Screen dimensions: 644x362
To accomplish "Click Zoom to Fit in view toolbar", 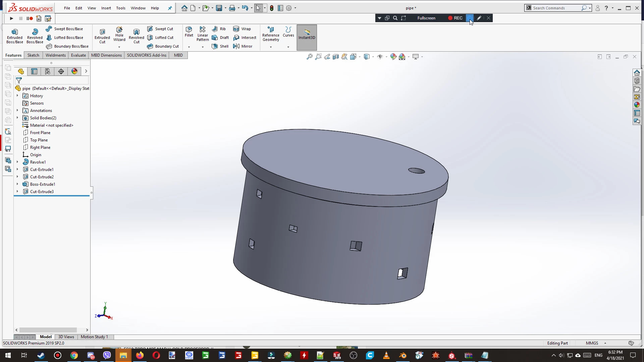I will click(309, 57).
